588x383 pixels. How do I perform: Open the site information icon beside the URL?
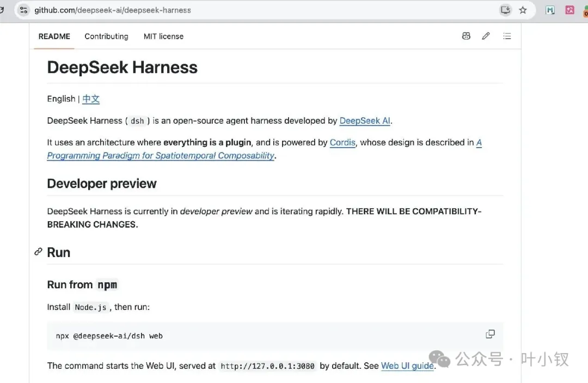[x=23, y=10]
